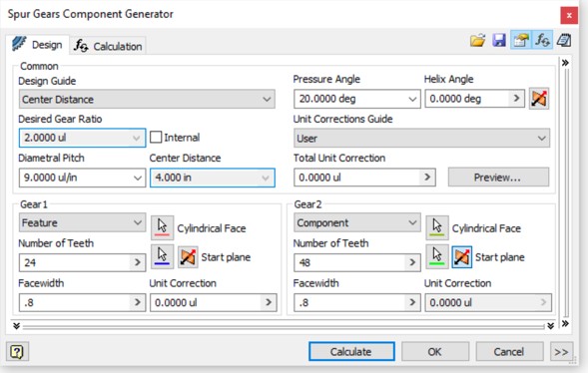The height and width of the screenshot is (373, 588).
Task: Flip the Gear1 start plane direction
Action: tap(188, 257)
